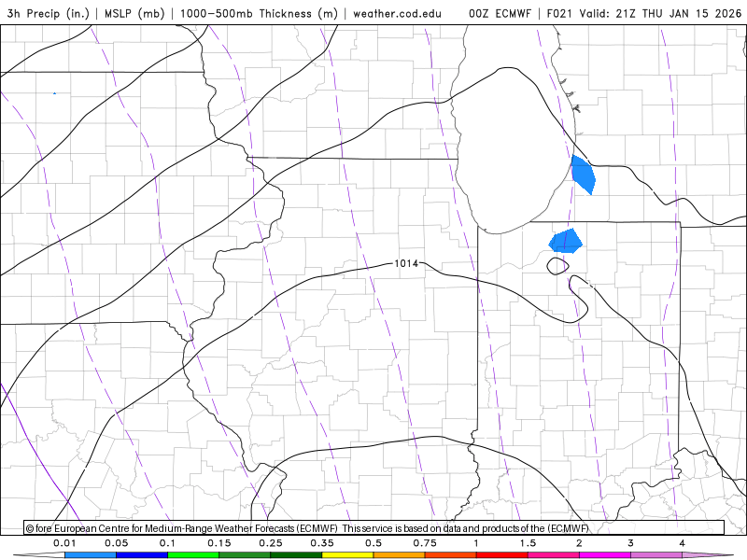
Task: Click the F021 forecast hour label
Action: pos(559,13)
